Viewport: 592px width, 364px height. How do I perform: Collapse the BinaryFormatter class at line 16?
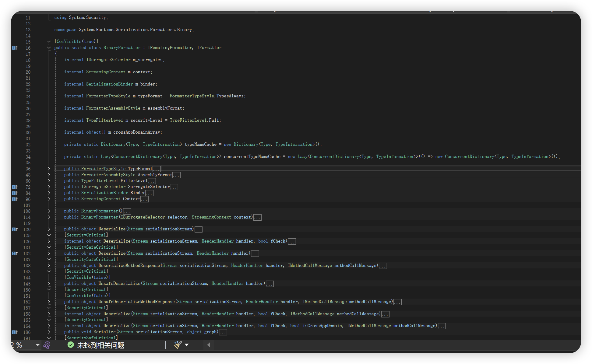click(x=49, y=48)
